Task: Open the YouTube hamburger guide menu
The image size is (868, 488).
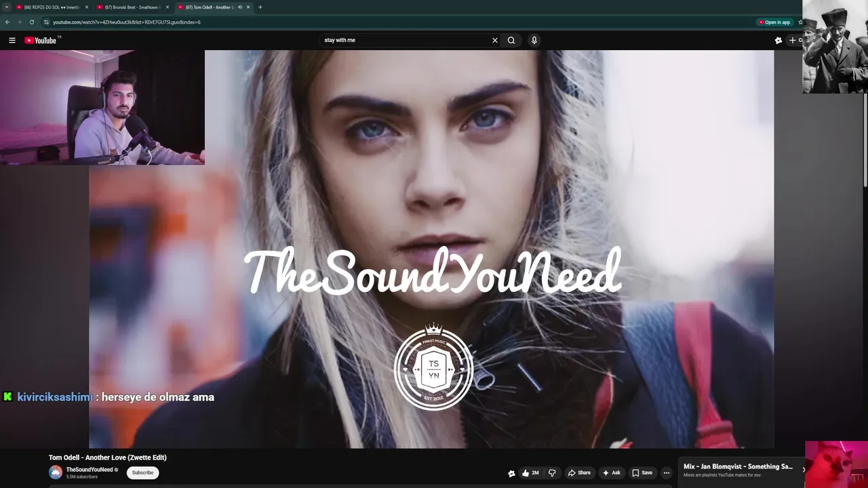Action: pos(12,40)
